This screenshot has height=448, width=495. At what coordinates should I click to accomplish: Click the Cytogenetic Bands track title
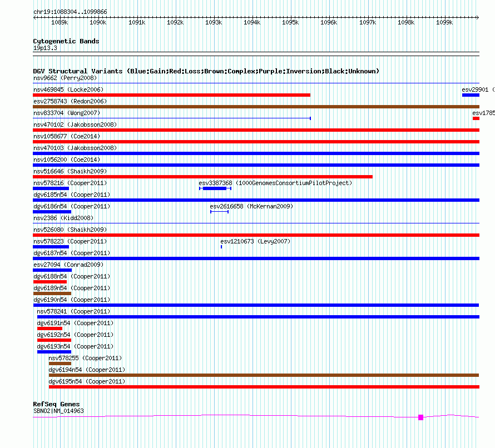coord(66,41)
